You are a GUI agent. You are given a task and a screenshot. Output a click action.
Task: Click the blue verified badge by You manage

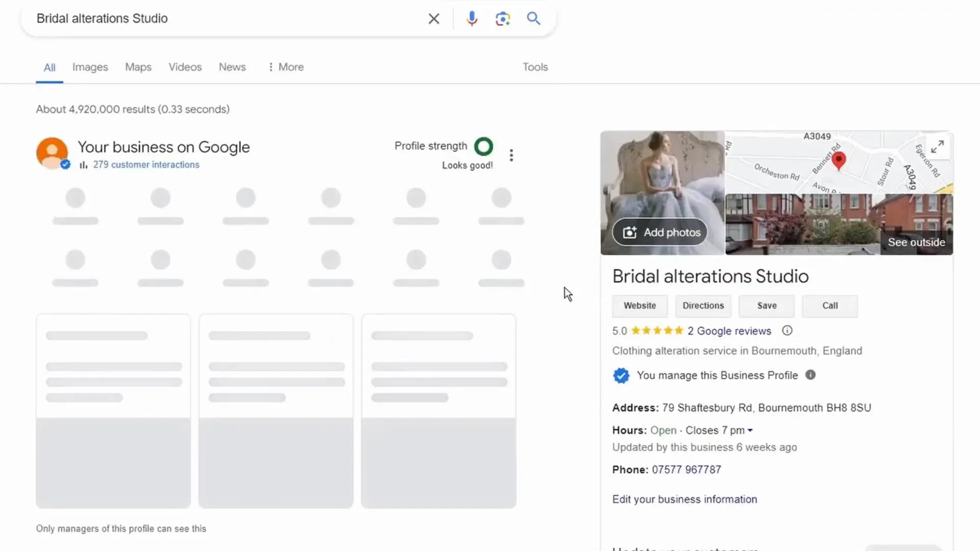621,375
